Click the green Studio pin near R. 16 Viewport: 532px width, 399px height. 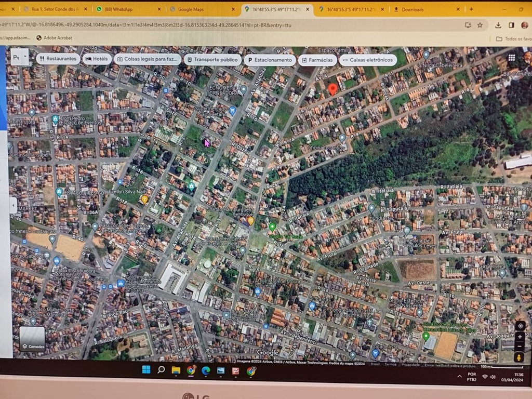[x=272, y=227]
